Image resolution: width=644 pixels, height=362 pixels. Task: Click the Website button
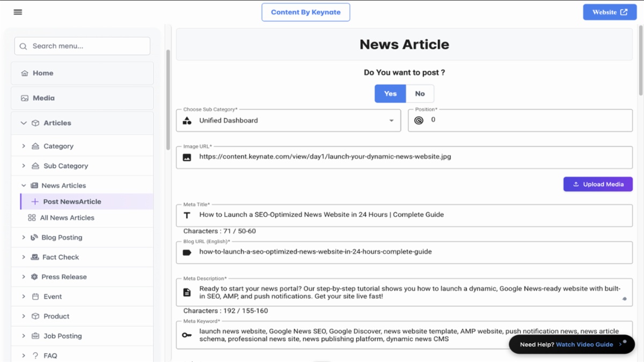(610, 12)
